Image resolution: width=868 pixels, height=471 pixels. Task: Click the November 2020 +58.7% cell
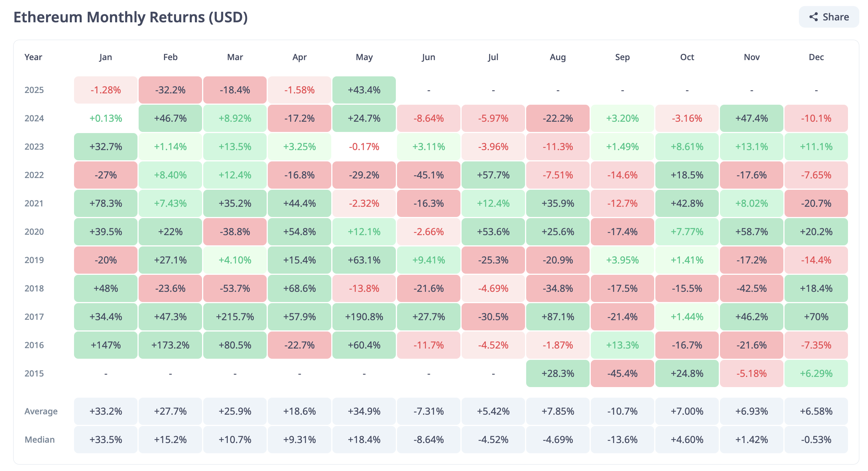[x=752, y=232]
